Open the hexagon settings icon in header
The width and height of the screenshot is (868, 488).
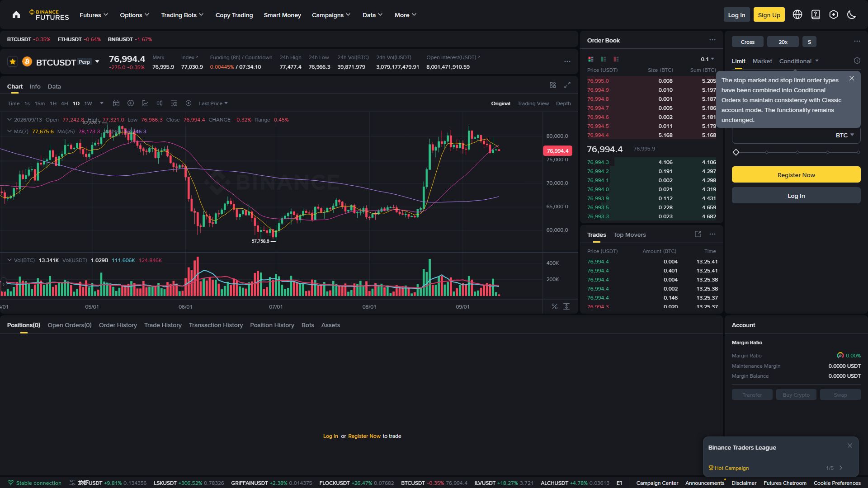point(834,15)
